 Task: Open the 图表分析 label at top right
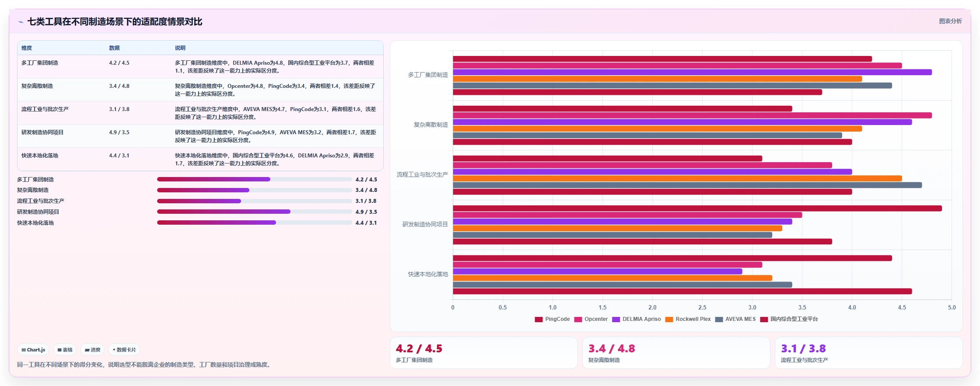click(x=950, y=21)
